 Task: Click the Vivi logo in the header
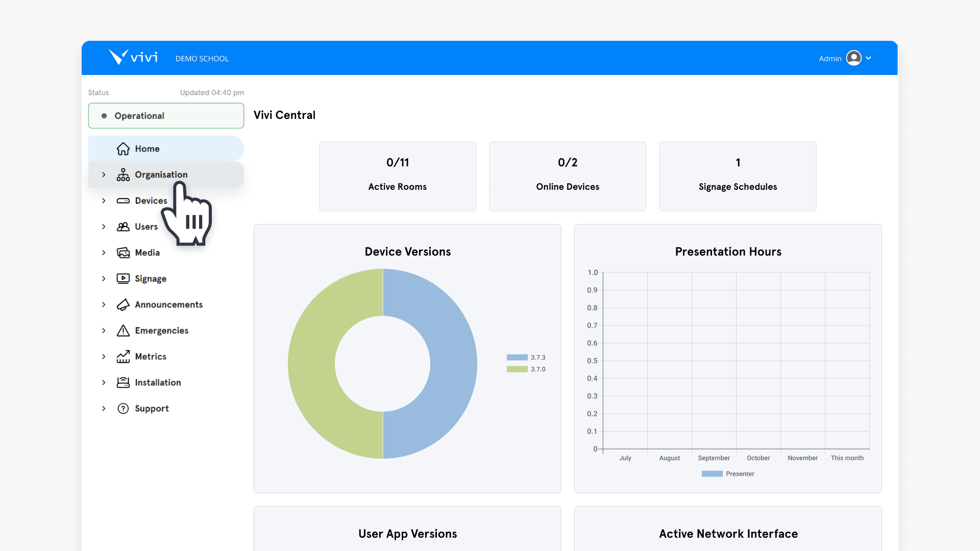(x=132, y=57)
